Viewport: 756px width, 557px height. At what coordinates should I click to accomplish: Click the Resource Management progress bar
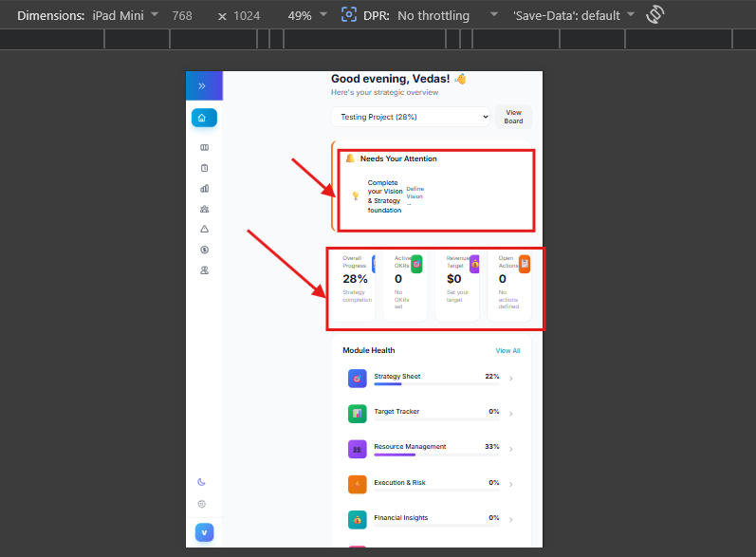point(437,455)
